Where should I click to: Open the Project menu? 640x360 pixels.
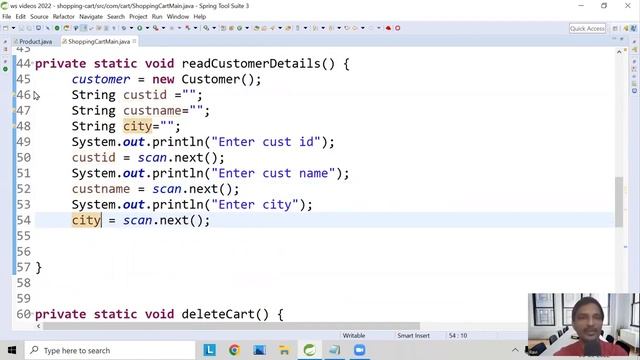pos(138,17)
